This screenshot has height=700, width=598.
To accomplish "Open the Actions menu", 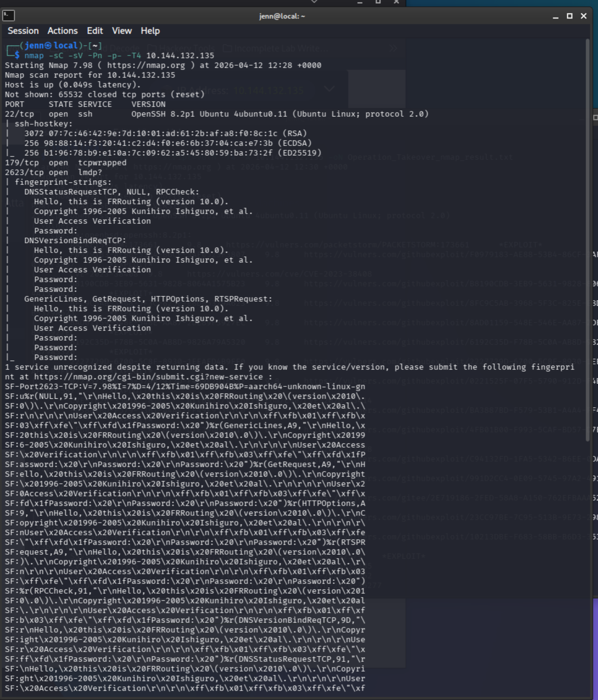I will pyautogui.click(x=62, y=31).
